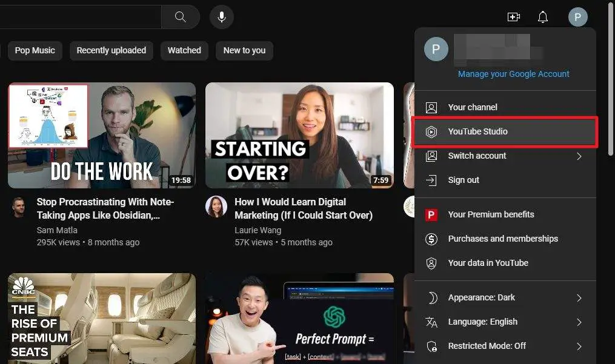Click the Restricted Mode shield icon
The height and width of the screenshot is (364, 615).
click(431, 346)
